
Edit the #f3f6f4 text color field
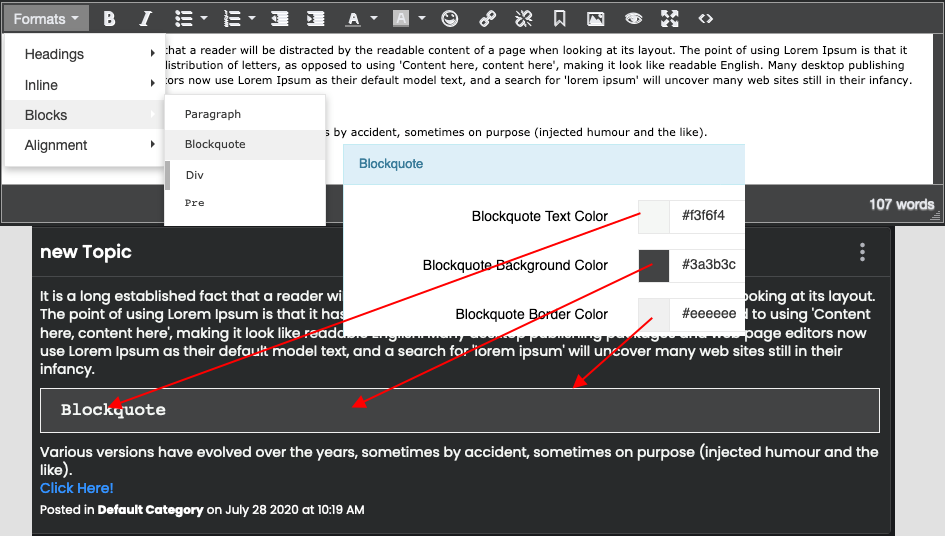[x=707, y=216]
